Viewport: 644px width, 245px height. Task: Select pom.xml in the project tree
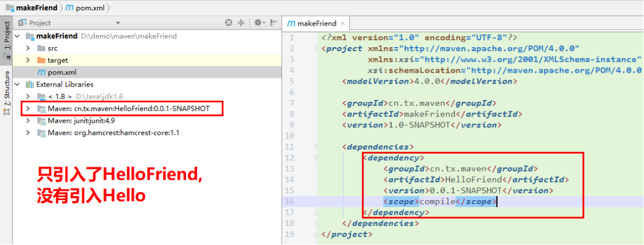click(147, 72)
